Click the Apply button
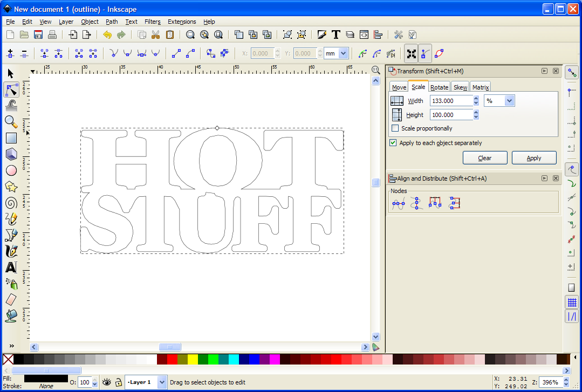The width and height of the screenshot is (582, 392). [x=534, y=158]
